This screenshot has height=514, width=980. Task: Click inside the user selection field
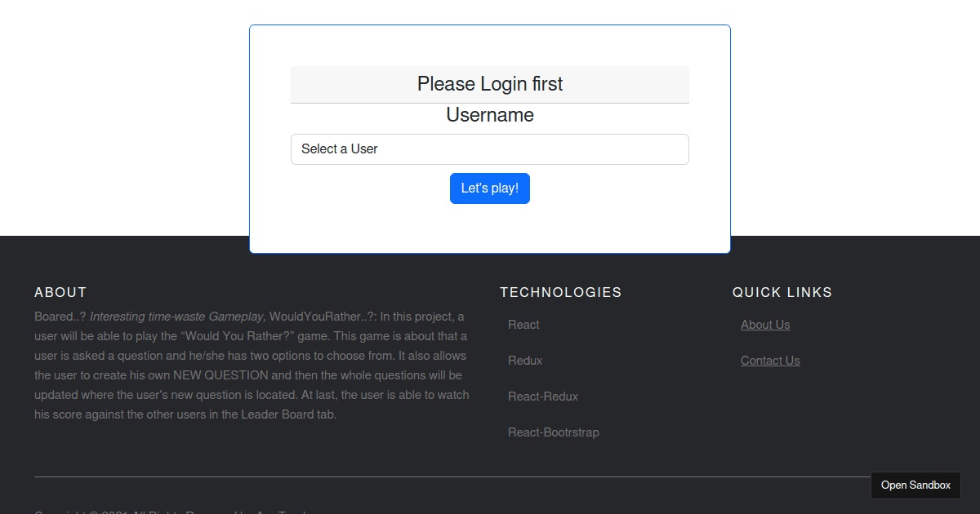(x=490, y=149)
